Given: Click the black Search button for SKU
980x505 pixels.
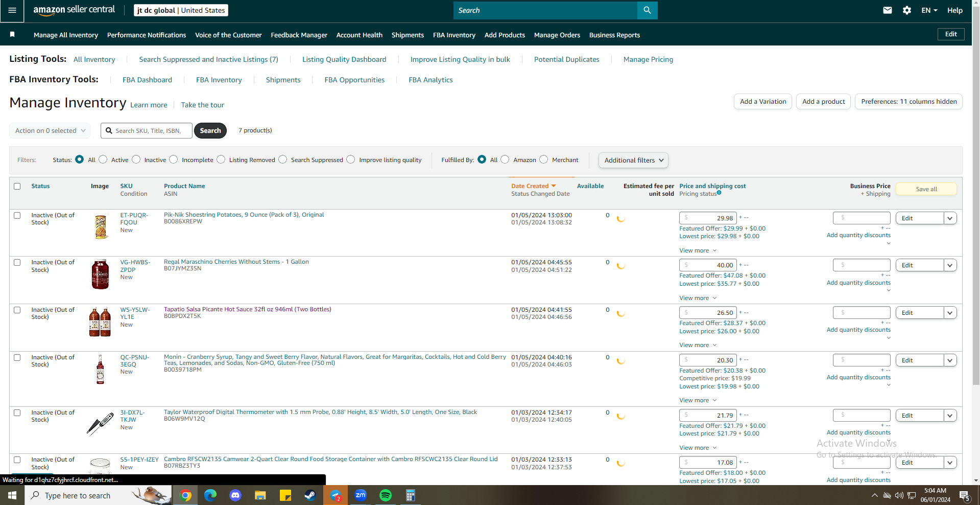Looking at the screenshot, I should point(210,130).
